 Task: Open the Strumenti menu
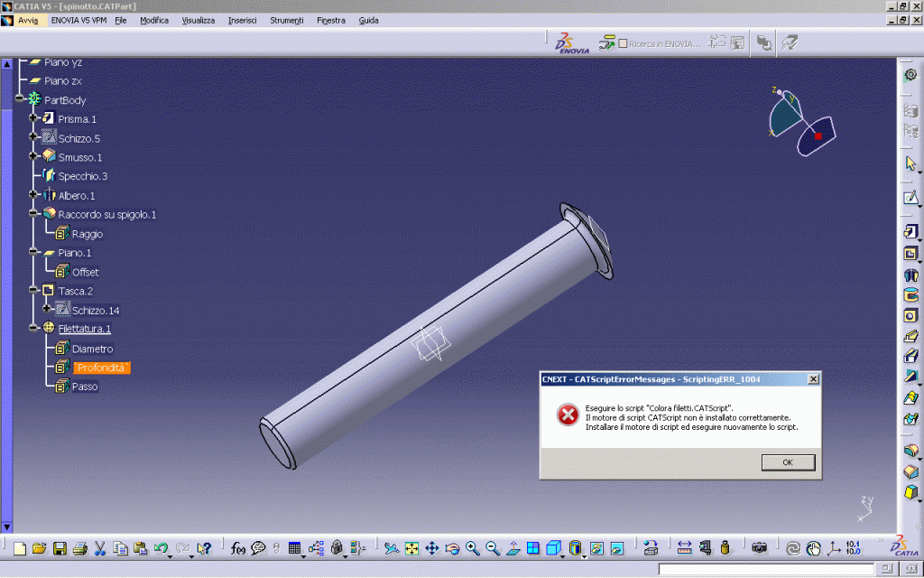click(x=287, y=20)
